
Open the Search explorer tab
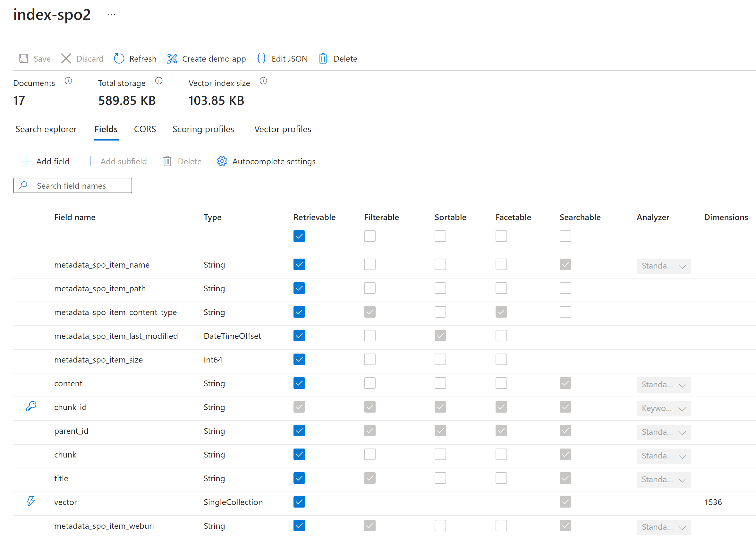point(46,129)
